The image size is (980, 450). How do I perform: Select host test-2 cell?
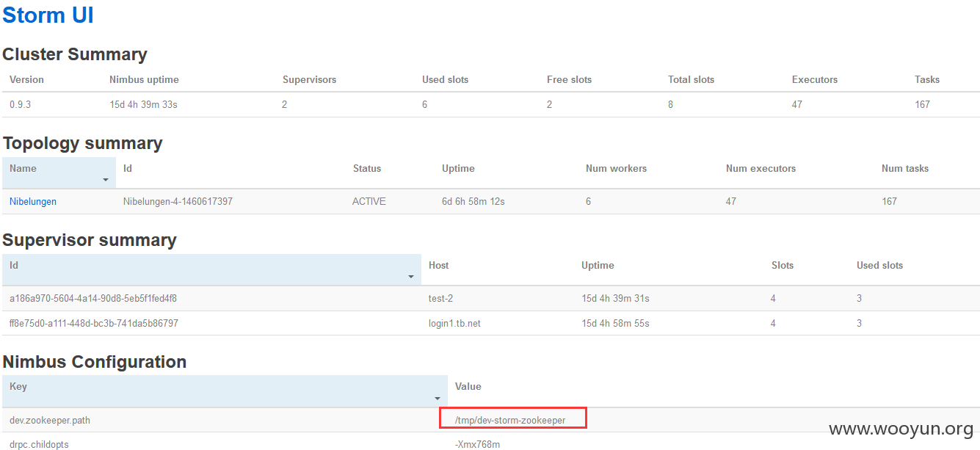click(x=442, y=298)
